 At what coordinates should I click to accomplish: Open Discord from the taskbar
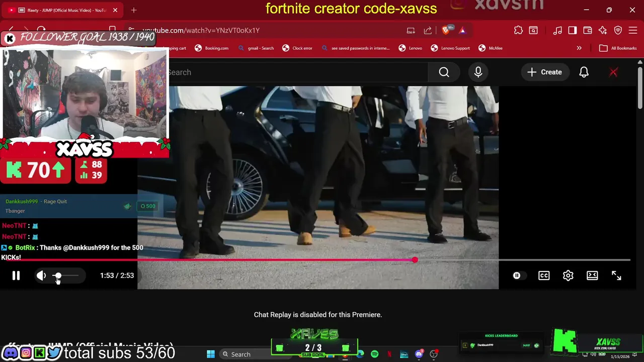[x=419, y=354]
